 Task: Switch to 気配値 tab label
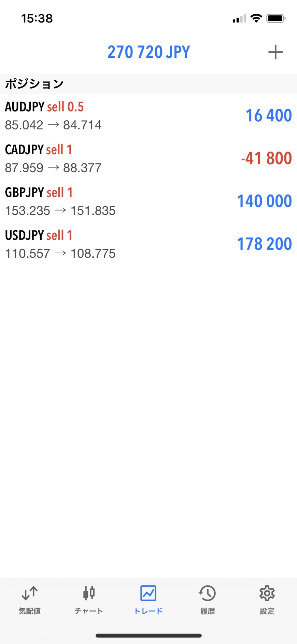click(x=29, y=611)
